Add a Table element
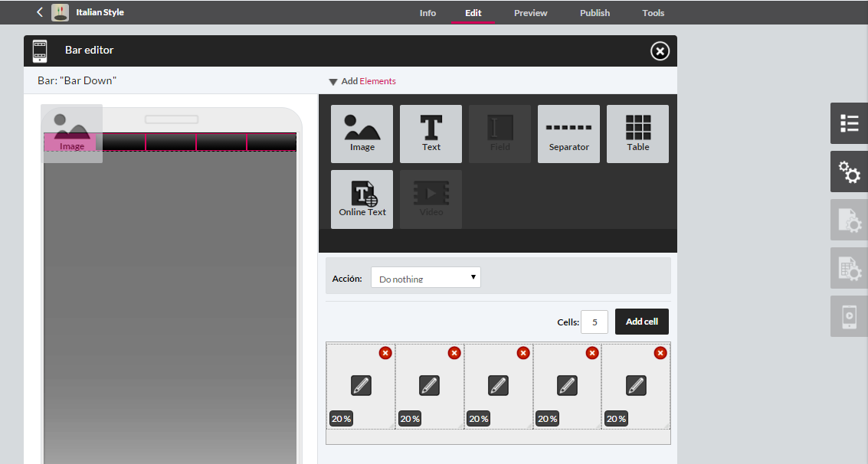 pos(637,134)
